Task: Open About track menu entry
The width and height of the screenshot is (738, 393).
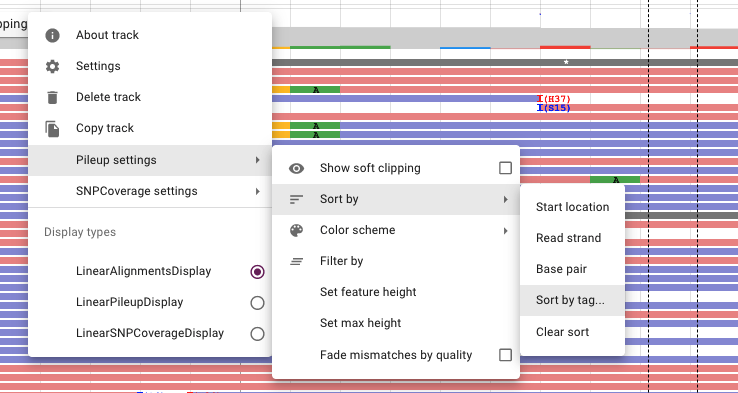Action: [x=150, y=35]
